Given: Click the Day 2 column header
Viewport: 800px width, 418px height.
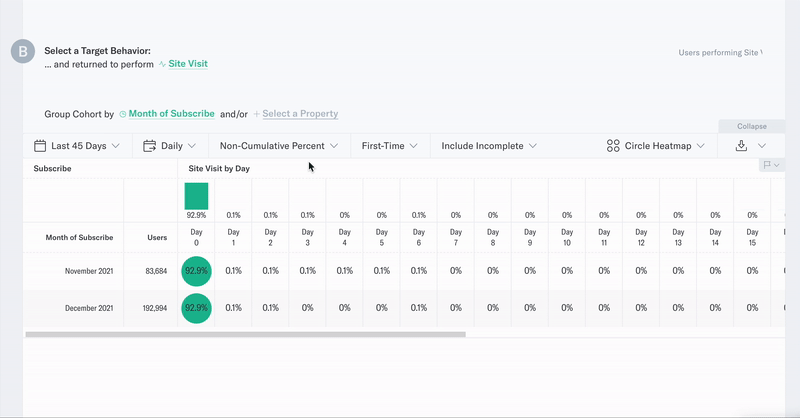Looking at the screenshot, I should point(270,237).
